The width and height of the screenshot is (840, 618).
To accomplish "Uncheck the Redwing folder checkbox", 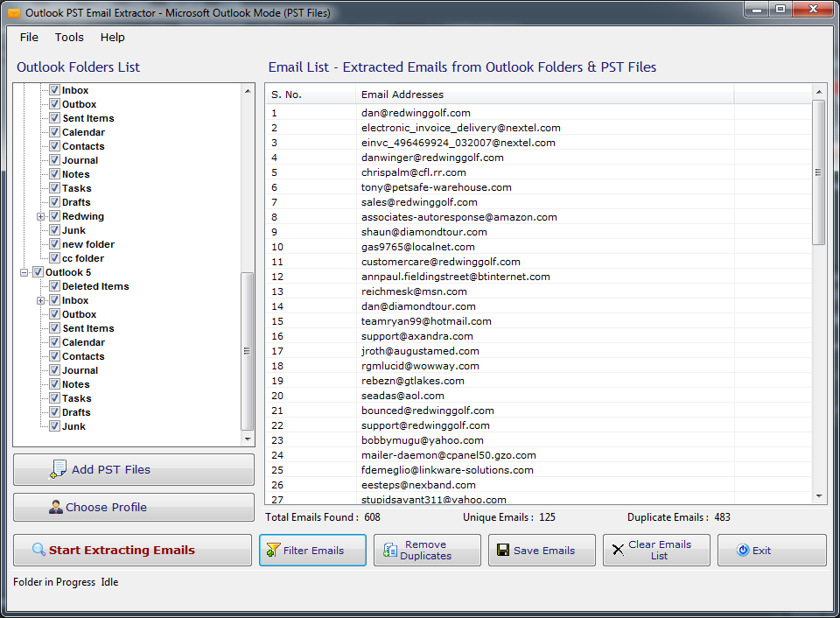I will click(x=54, y=216).
